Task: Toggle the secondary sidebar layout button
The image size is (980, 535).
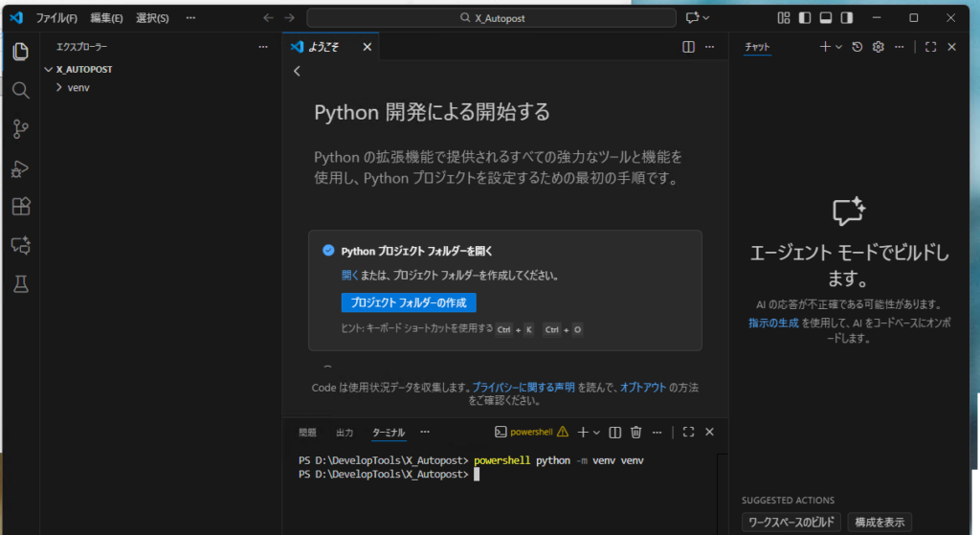Action: (846, 18)
